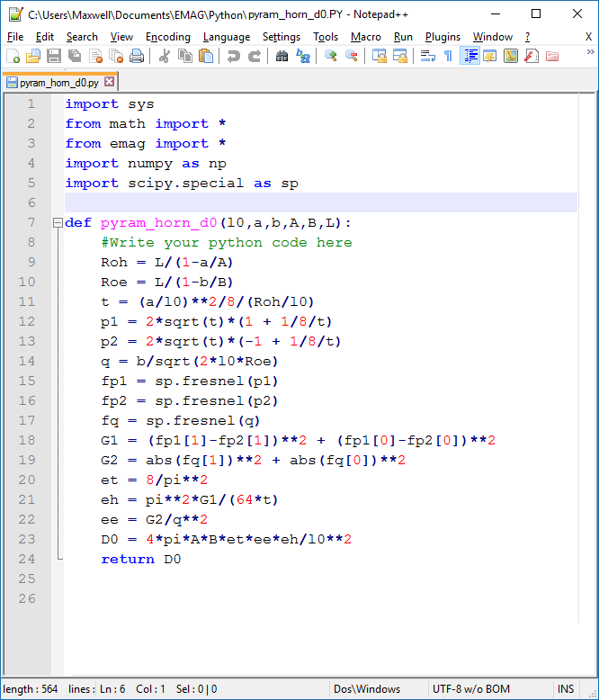Viewport: 599px width, 700px height.
Task: Click the New file toolbar icon
Action: click(x=13, y=56)
